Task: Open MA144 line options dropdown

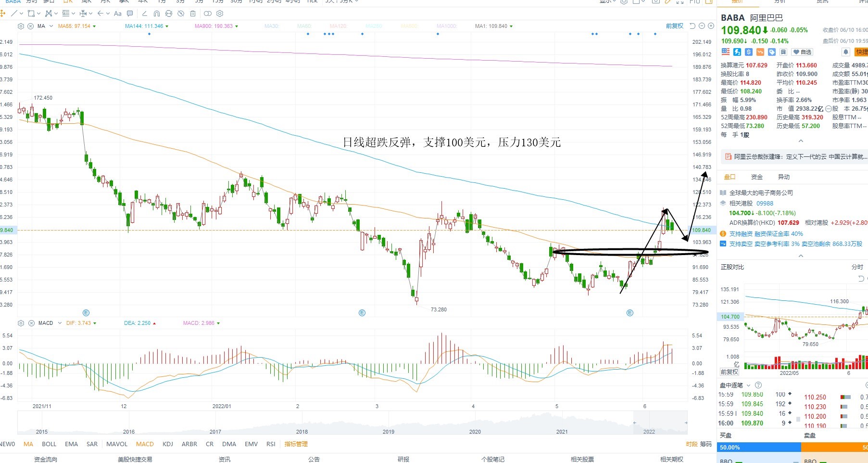Action: [167, 26]
